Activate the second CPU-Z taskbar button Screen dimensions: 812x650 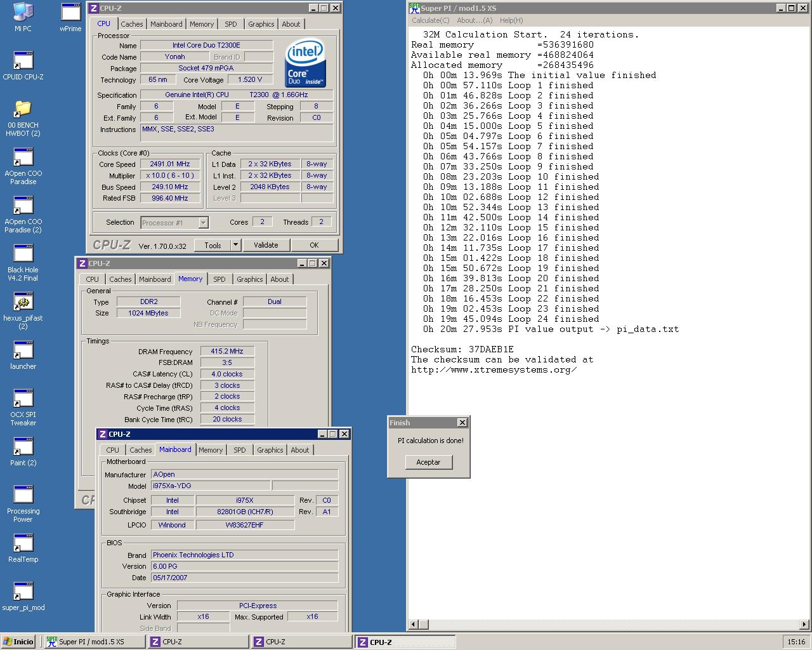coord(300,642)
